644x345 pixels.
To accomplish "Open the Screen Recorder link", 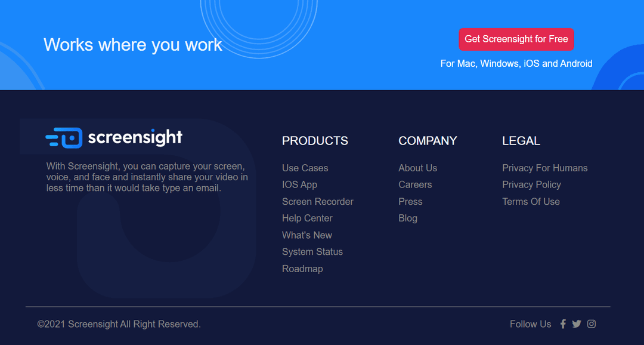I will click(317, 202).
